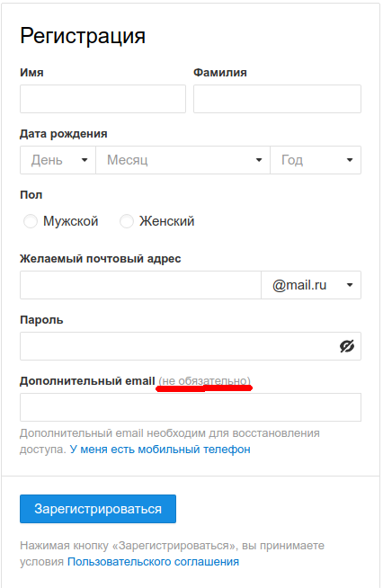Image resolution: width=383 pixels, height=588 pixels.
Task: Select the Мужской radio button
Action: pos(31,221)
